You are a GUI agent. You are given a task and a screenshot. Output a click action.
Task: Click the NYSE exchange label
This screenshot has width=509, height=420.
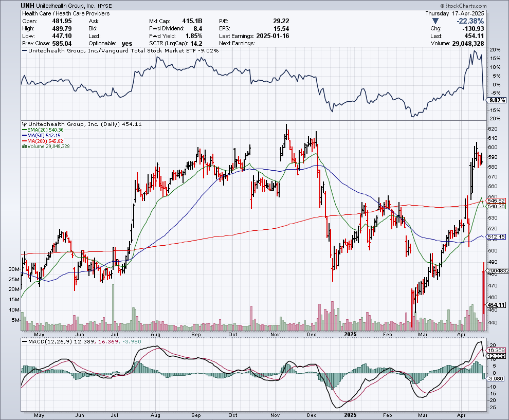coord(105,6)
